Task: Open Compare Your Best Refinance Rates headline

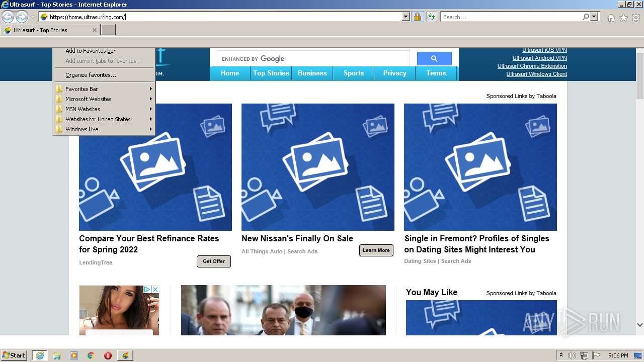Action: 149,244
